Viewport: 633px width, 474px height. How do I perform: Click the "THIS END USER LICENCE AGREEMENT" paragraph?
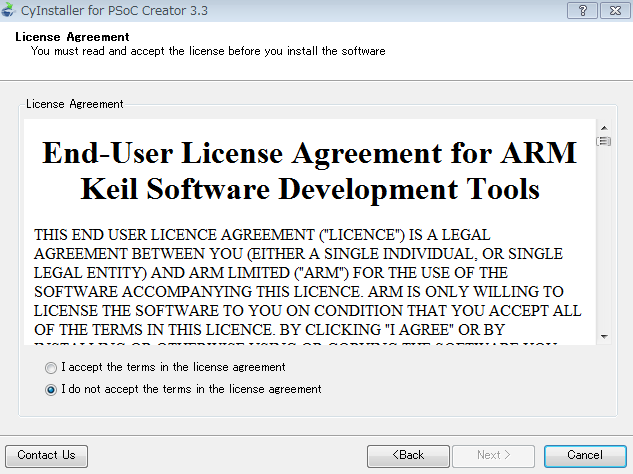(x=308, y=288)
